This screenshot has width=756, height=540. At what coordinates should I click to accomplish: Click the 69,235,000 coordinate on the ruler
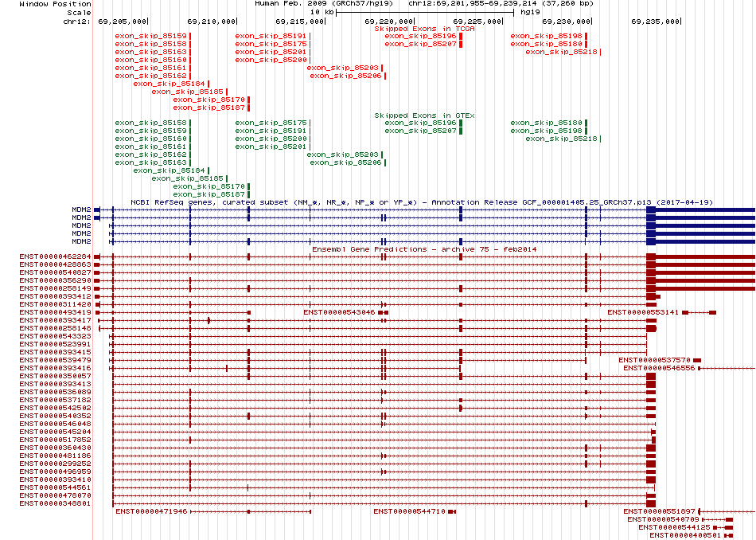[655, 22]
